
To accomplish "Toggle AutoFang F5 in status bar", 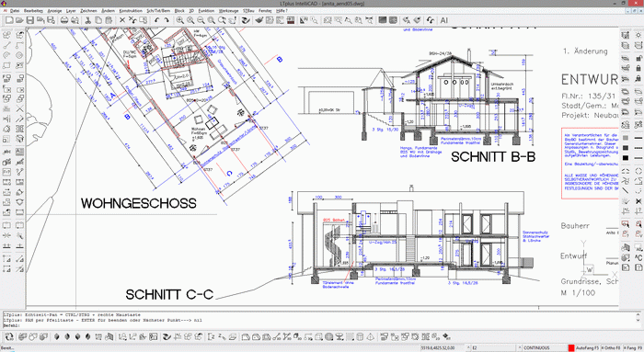I will click(587, 348).
